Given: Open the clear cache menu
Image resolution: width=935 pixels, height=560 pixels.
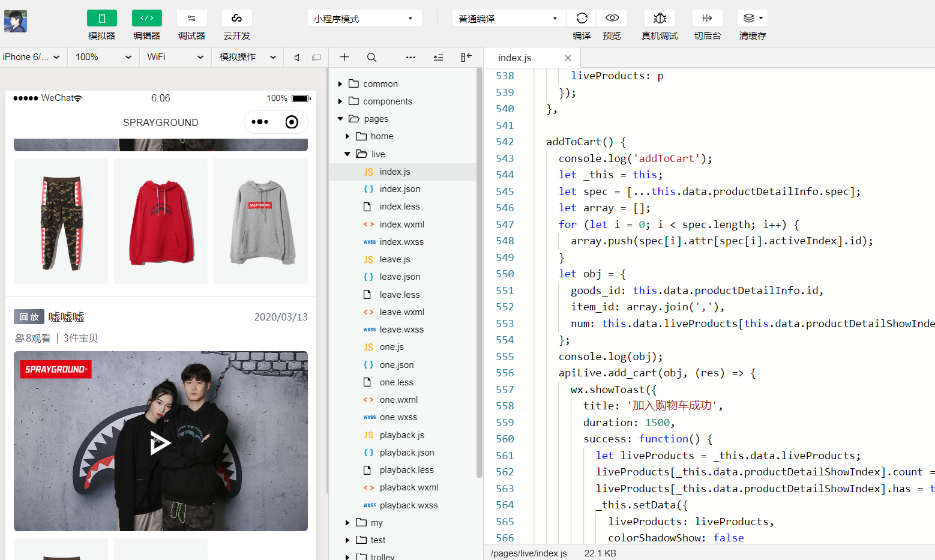Looking at the screenshot, I should click(753, 19).
